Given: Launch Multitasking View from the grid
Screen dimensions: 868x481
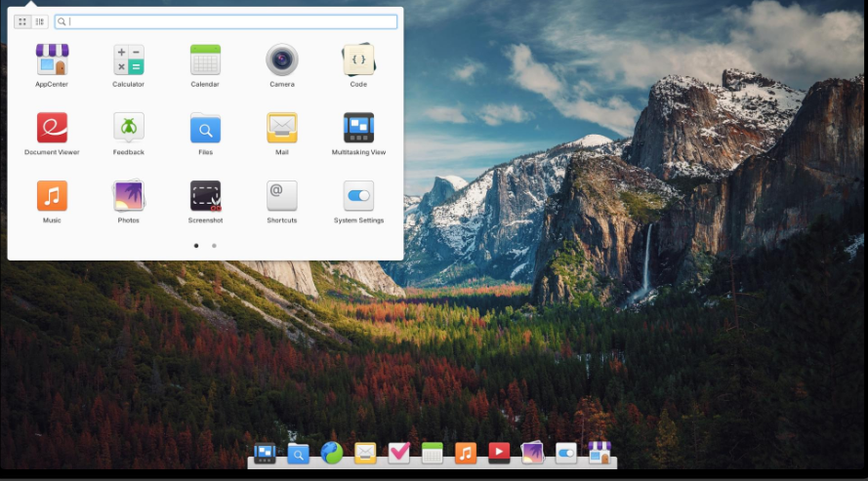Looking at the screenshot, I should click(358, 129).
